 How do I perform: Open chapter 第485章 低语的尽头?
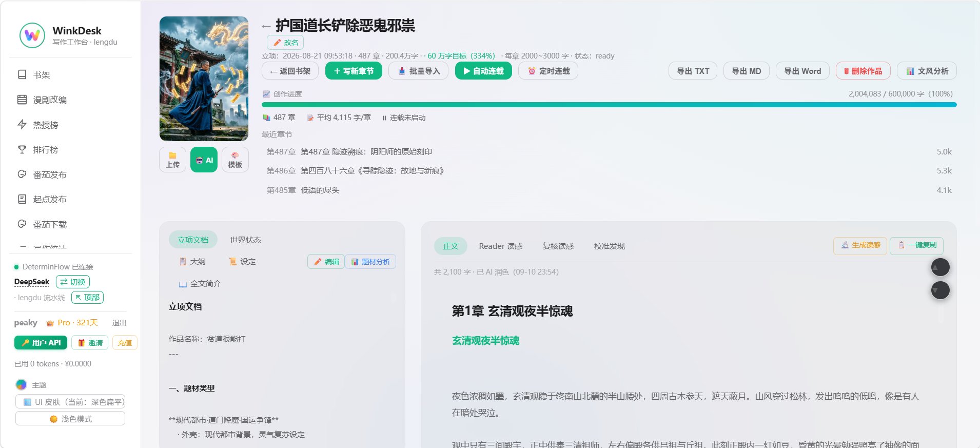609,190
